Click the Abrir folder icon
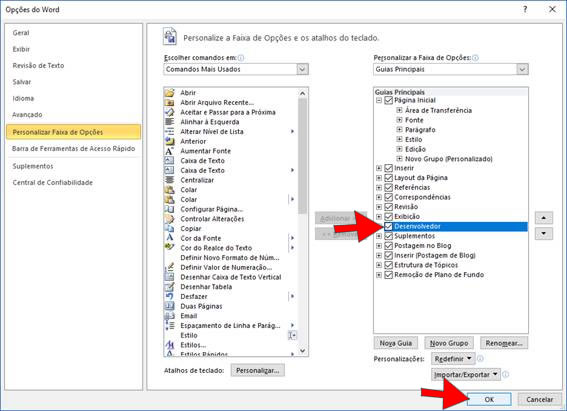Image resolution: width=567 pixels, height=411 pixels. 169,93
